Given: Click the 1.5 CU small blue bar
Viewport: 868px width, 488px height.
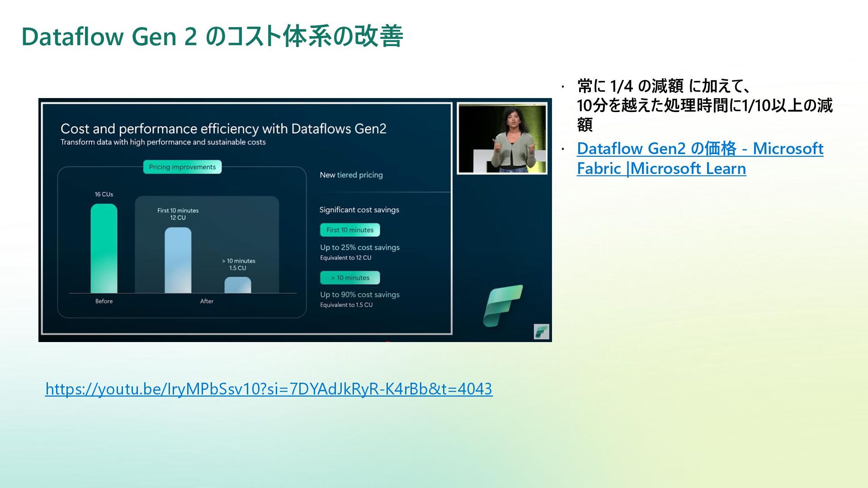Looking at the screenshot, I should click(x=238, y=285).
